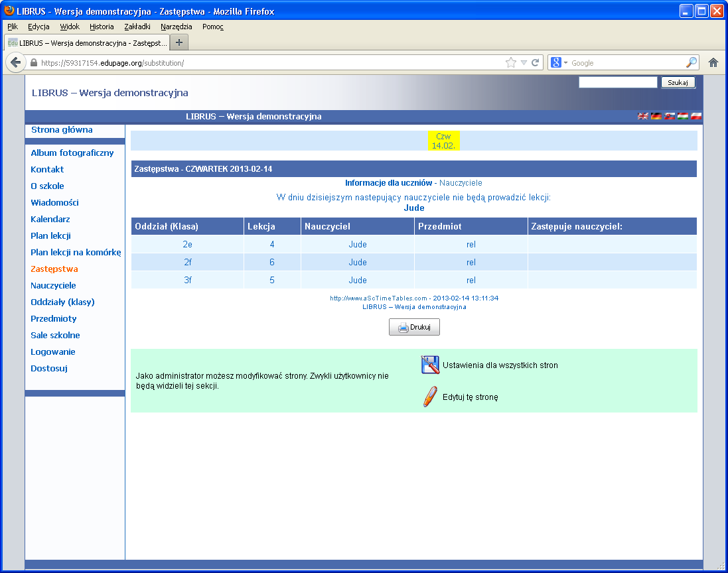Print substitutions with the Drukuj button

click(414, 327)
